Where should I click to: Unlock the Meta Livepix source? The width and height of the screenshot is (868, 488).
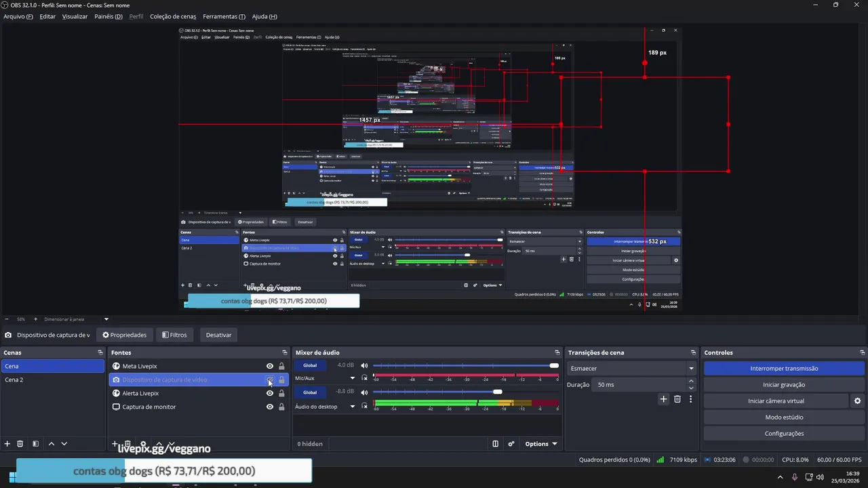(281, 366)
